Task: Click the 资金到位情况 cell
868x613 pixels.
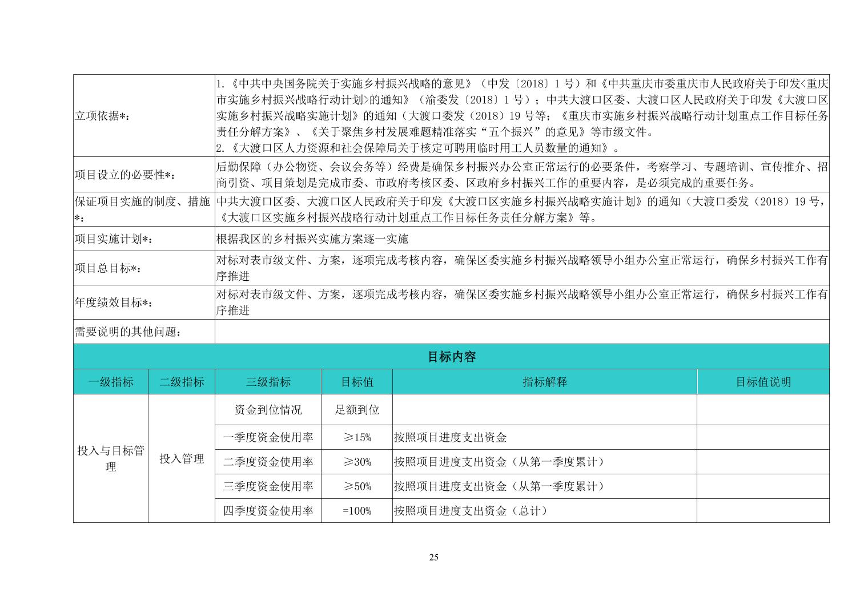Action: point(268,410)
